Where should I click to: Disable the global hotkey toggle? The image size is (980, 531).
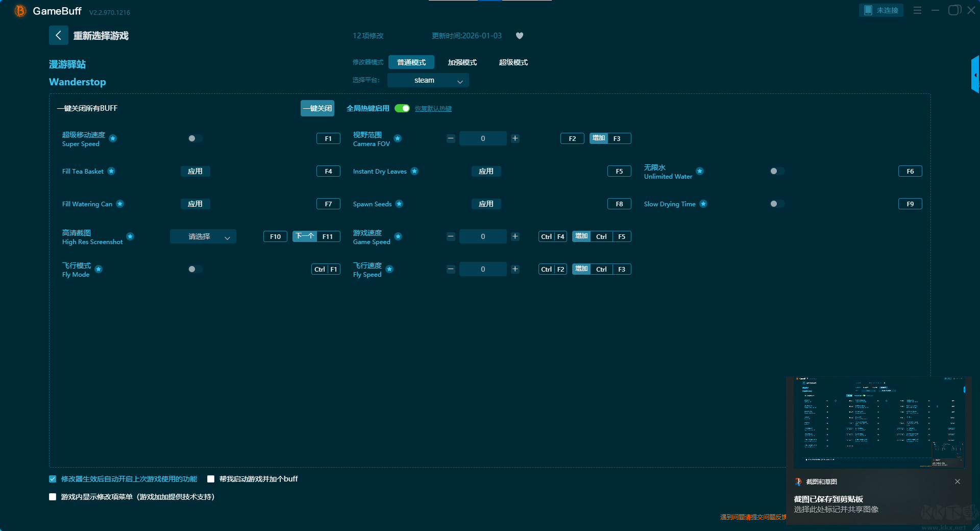click(402, 108)
